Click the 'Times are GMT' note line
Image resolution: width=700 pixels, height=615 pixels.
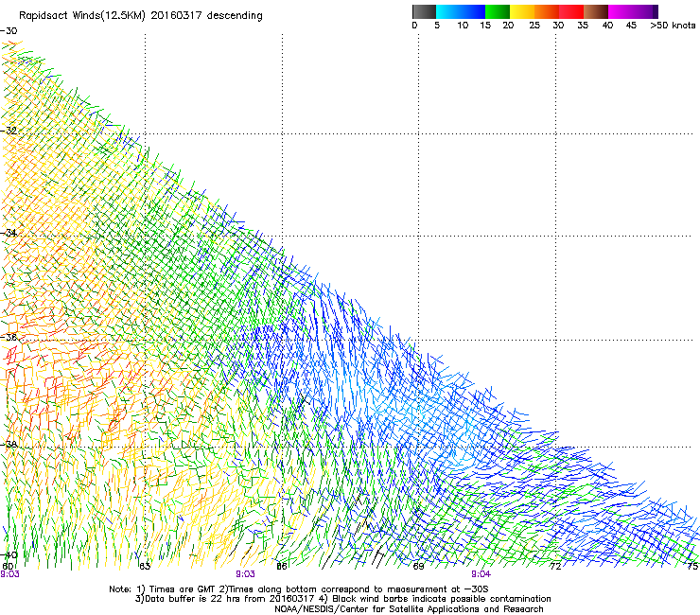coord(299,589)
